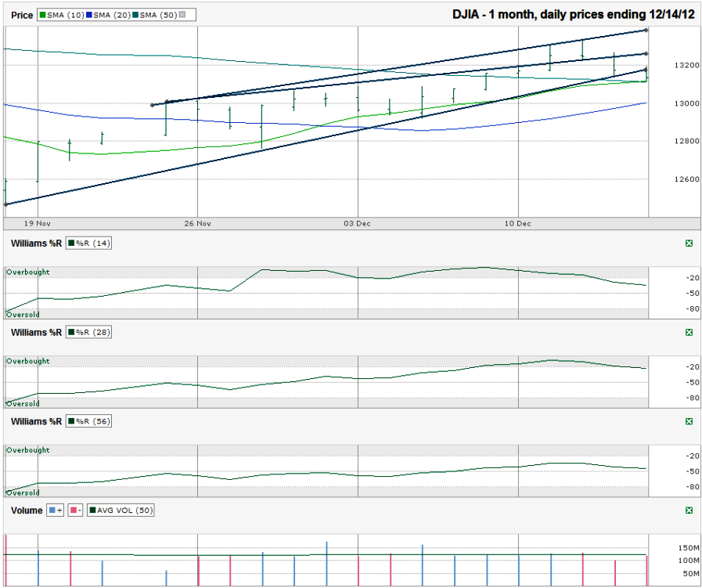This screenshot has height=588, width=702.
Task: Toggle the up-volume (+) blue legend box
Action: 56,510
